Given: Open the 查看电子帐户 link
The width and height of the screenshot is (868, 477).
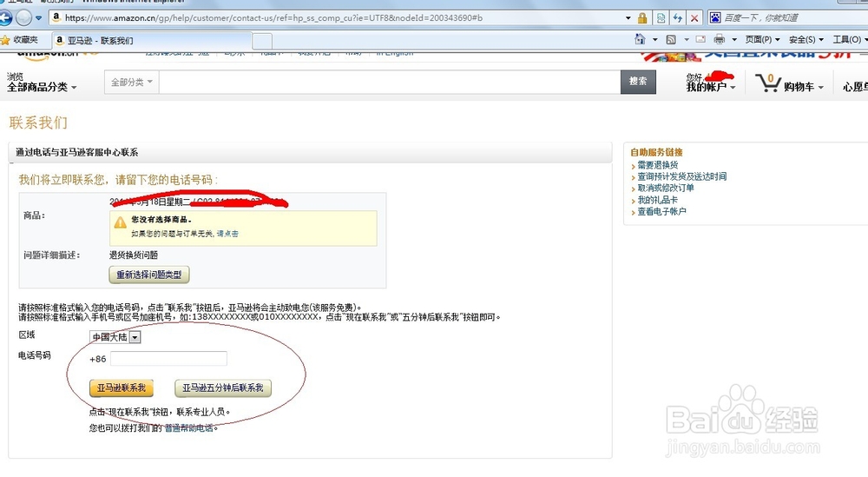Looking at the screenshot, I should (x=661, y=212).
